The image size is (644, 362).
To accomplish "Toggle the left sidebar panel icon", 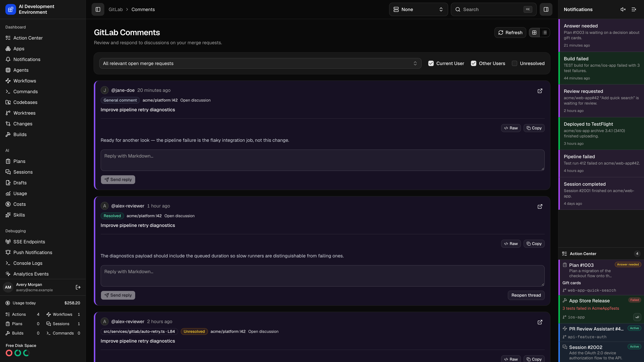I will (x=98, y=10).
